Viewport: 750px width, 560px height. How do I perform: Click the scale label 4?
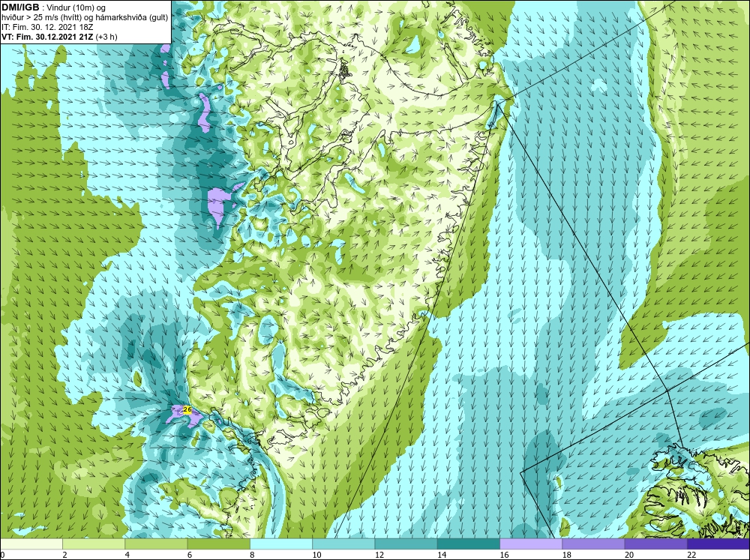(x=127, y=555)
